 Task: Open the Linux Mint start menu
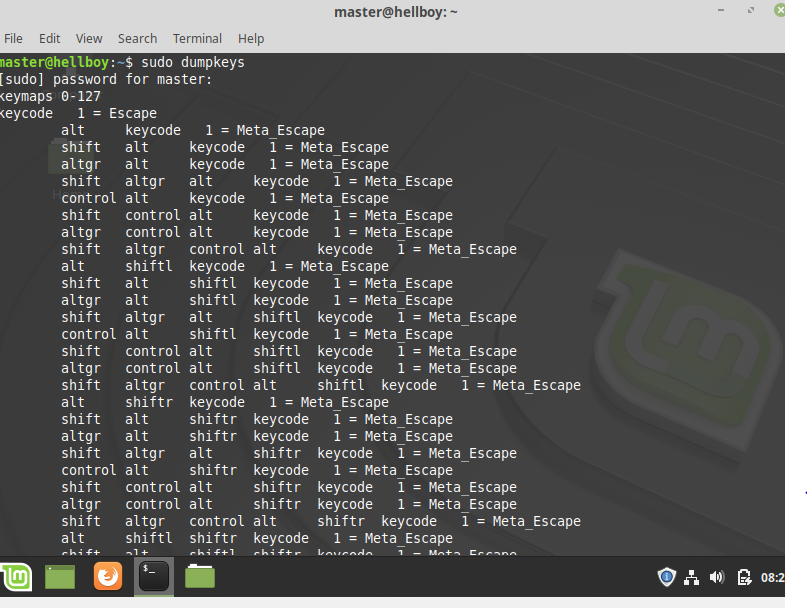pos(16,577)
